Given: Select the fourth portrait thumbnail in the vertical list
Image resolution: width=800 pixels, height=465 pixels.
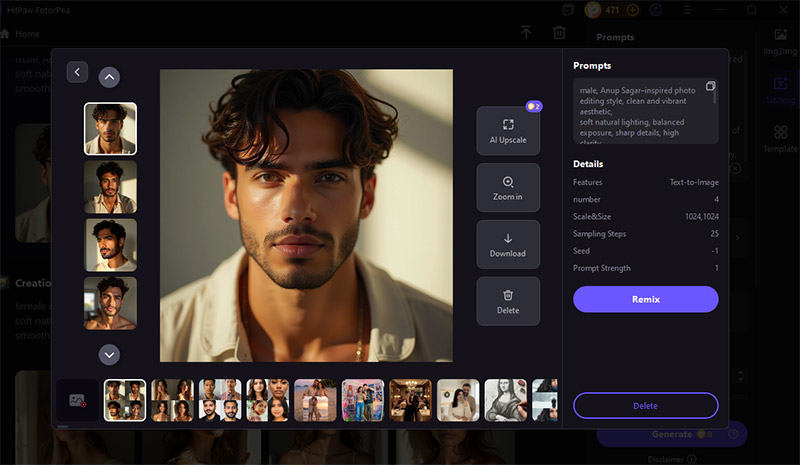Looking at the screenshot, I should (110, 302).
